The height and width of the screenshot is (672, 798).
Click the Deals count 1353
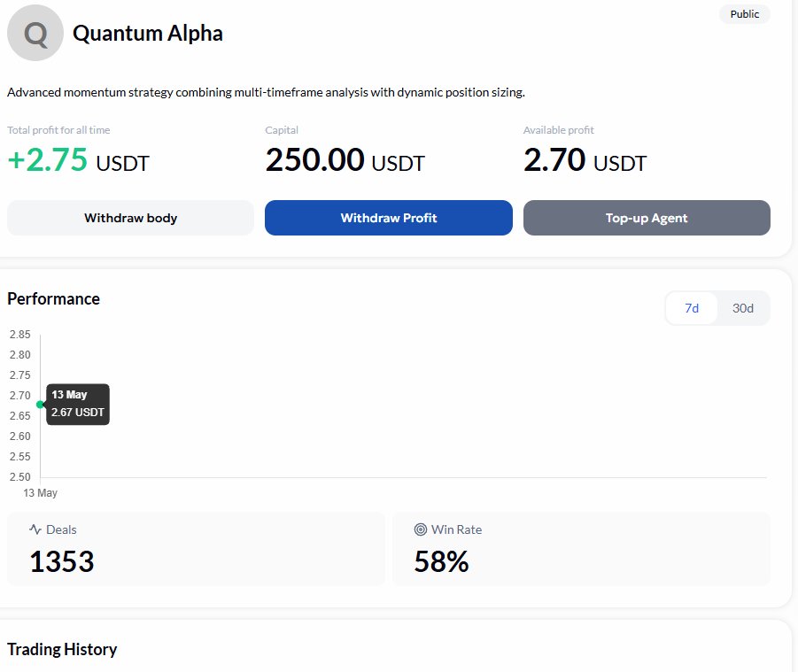tap(62, 561)
